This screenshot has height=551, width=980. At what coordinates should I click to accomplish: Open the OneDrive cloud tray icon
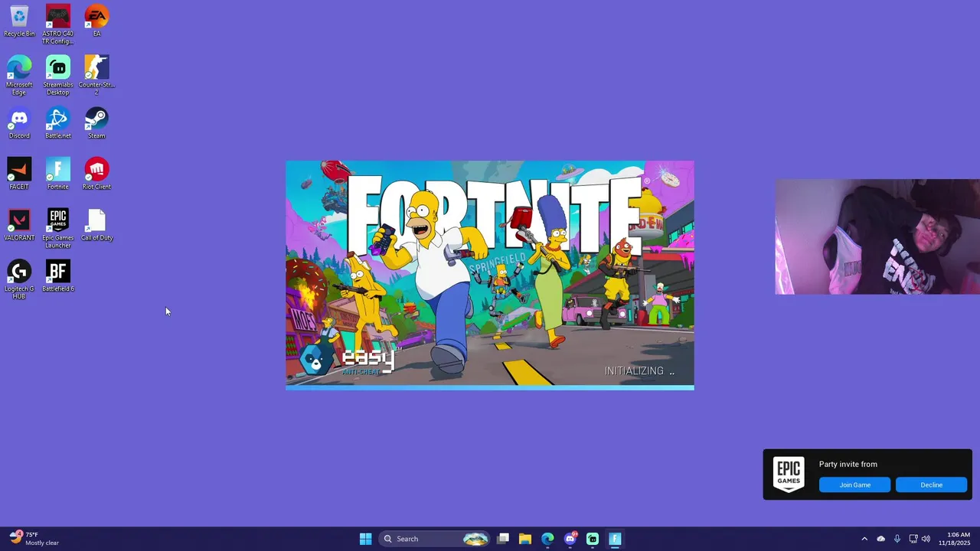880,539
